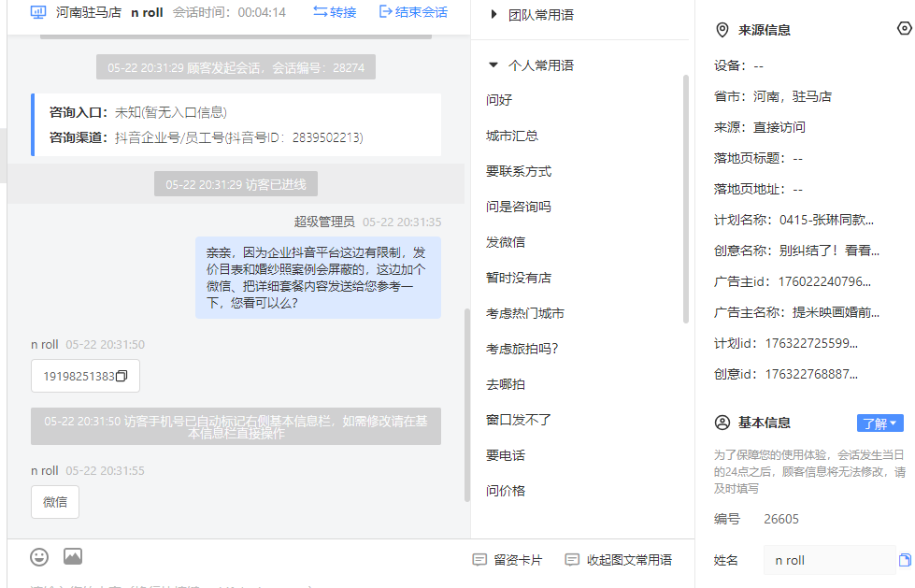Click the 落地页标题 line
Image resolution: width=915 pixels, height=588 pixels.
tap(758, 159)
